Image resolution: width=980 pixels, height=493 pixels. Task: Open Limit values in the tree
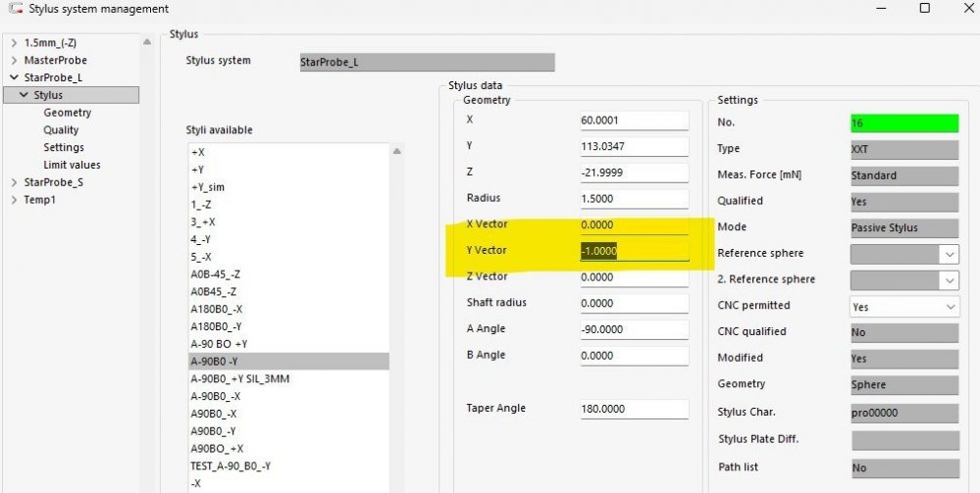[72, 165]
